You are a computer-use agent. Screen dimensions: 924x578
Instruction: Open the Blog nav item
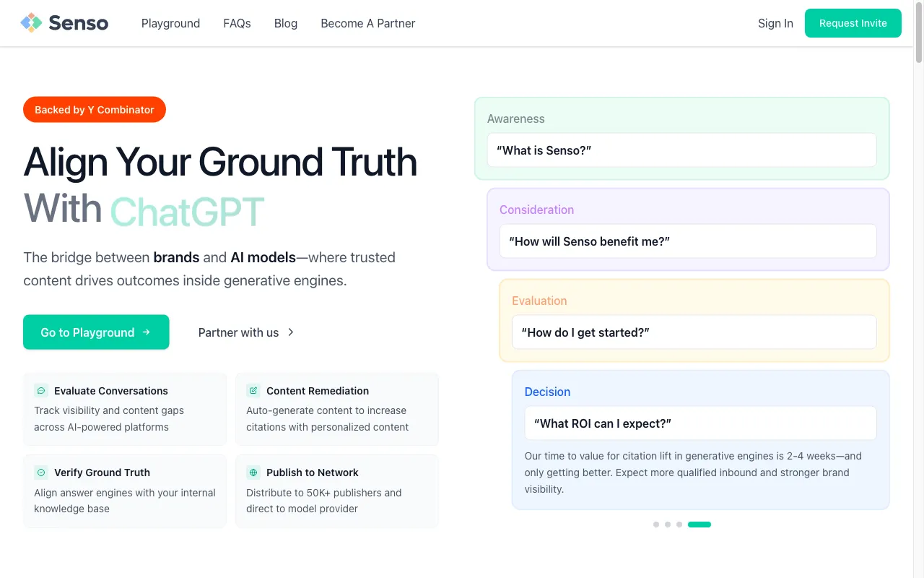tap(286, 23)
